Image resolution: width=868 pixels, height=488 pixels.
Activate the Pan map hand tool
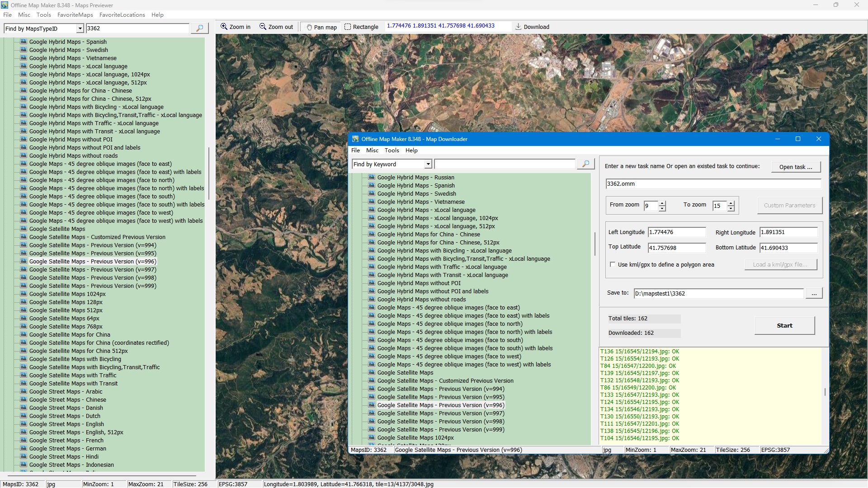point(321,27)
